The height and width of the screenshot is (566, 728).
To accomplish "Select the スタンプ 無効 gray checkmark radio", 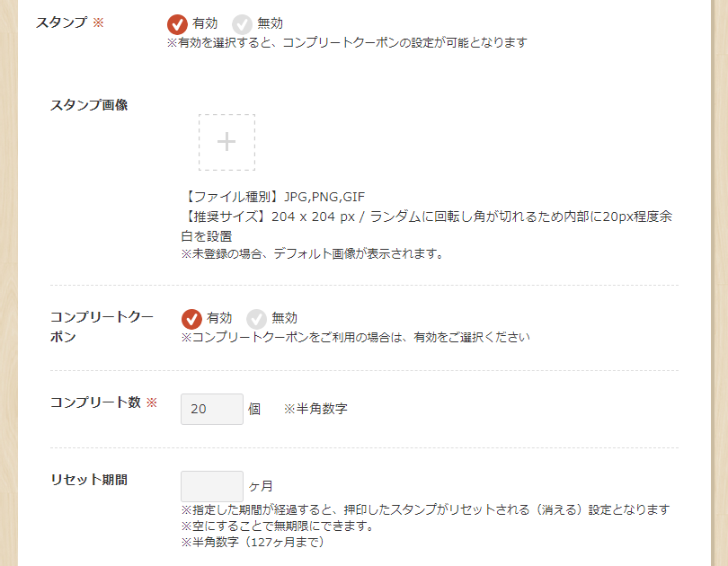I will pos(242,24).
